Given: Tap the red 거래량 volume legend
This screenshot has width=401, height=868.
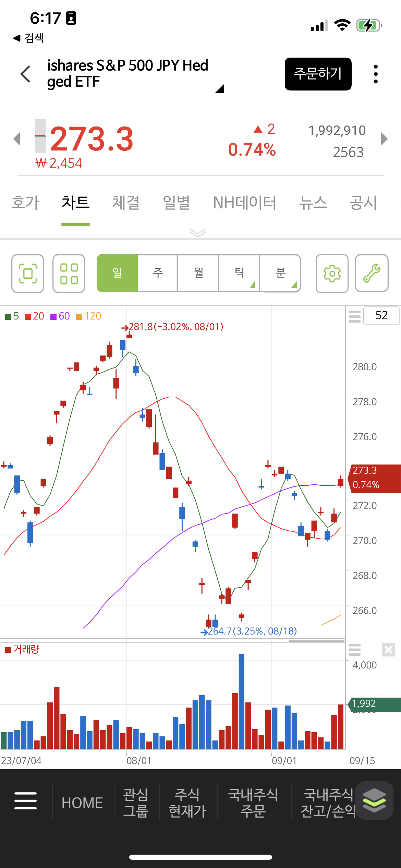Looking at the screenshot, I should point(22,649).
